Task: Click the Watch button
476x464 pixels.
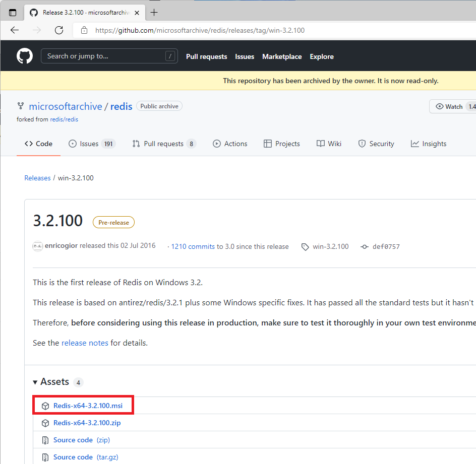Action: click(x=452, y=106)
